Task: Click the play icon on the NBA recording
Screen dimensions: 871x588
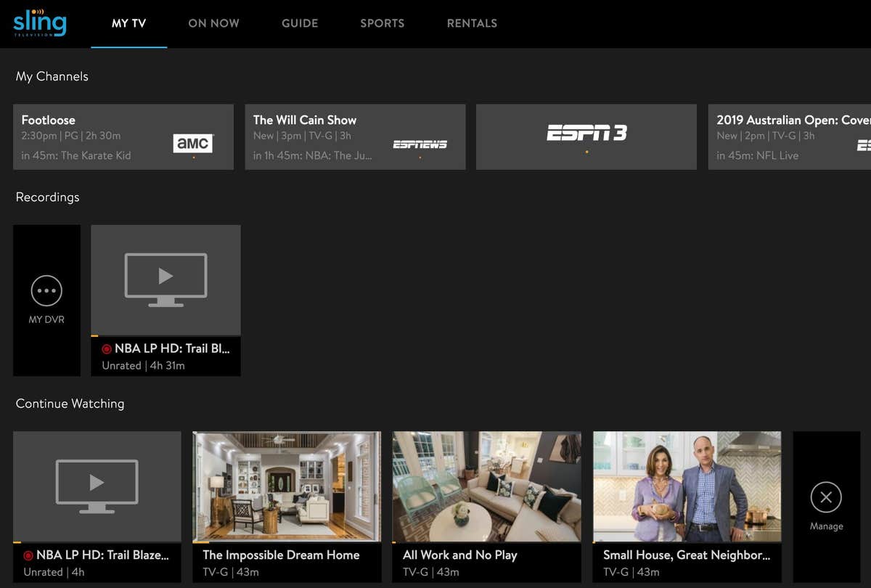Action: [x=165, y=278]
